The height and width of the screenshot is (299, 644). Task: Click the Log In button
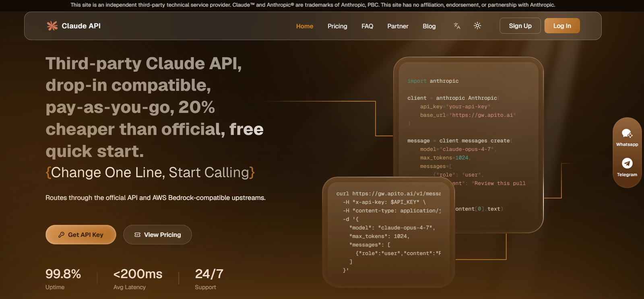[x=562, y=26]
